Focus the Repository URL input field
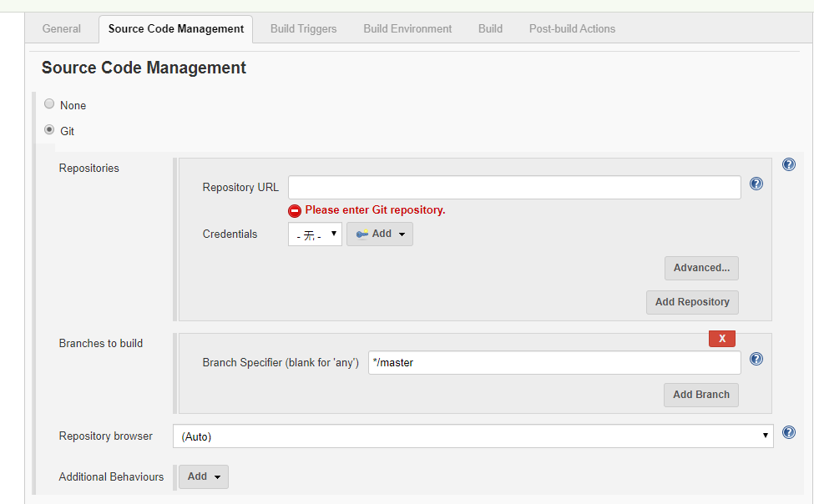 click(514, 188)
